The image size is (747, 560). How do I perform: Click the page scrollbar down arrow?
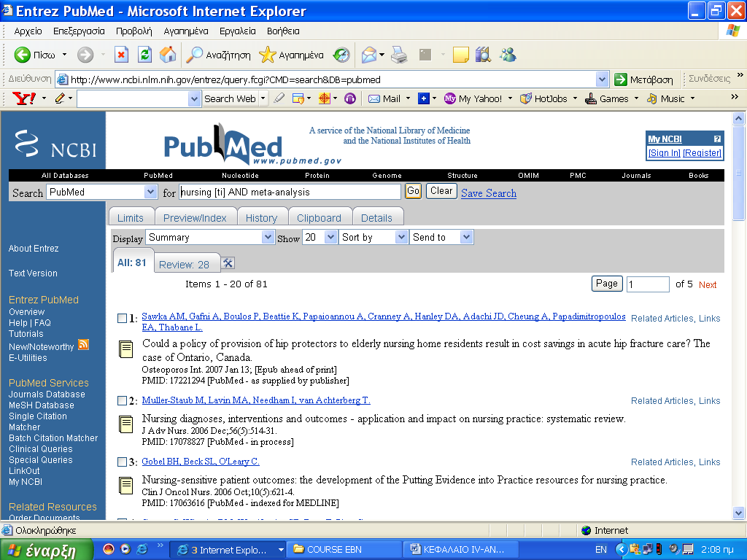[738, 513]
